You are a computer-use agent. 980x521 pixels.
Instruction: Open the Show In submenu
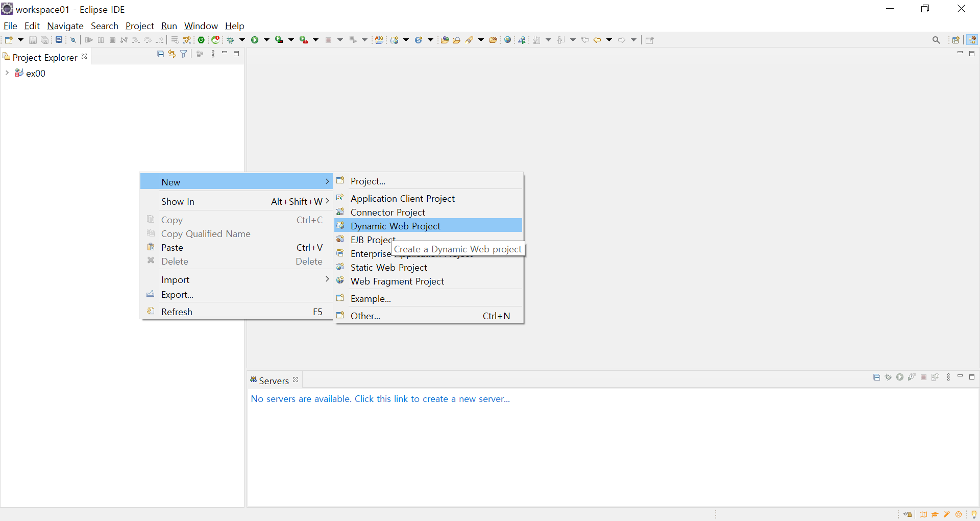point(236,201)
